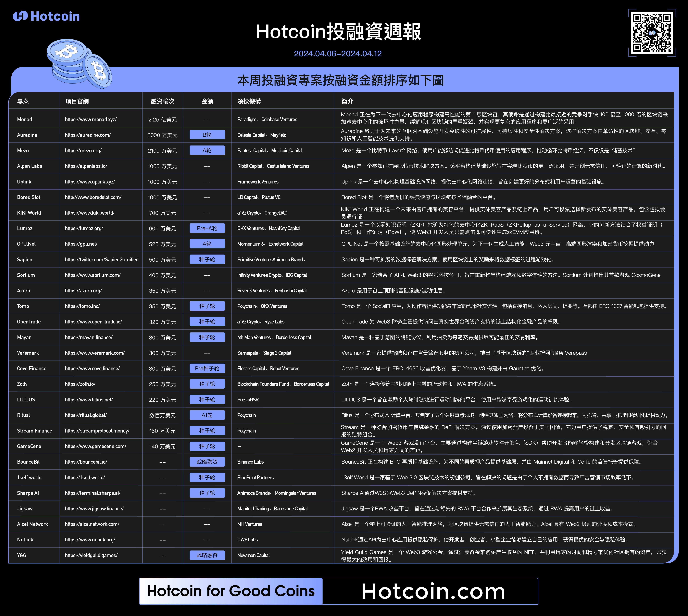
Task: Open the https://azuro.org/ link
Action: [83, 291]
